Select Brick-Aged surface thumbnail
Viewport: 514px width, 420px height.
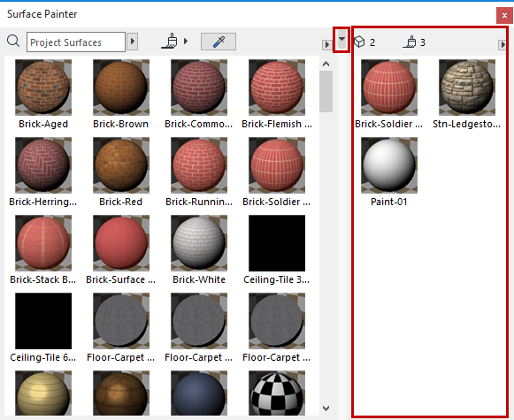click(43, 88)
